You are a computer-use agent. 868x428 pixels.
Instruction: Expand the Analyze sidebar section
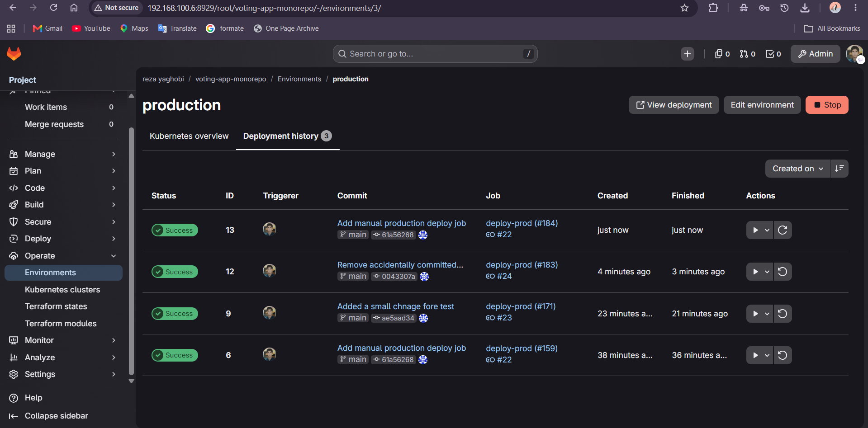click(x=63, y=357)
